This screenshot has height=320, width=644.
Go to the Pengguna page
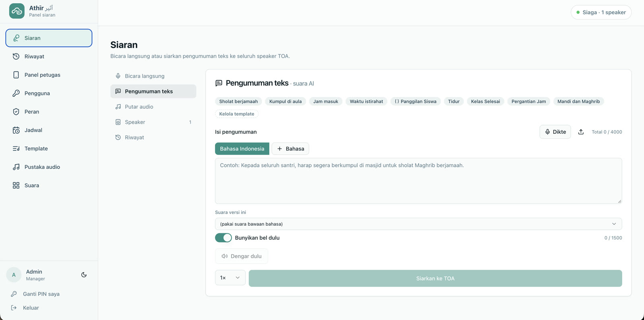click(49, 93)
